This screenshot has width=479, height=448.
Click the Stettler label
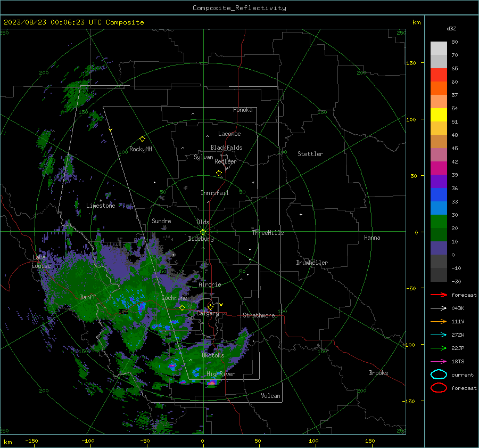point(310,154)
